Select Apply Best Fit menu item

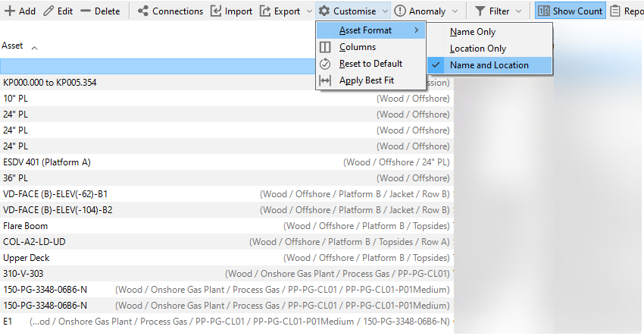click(x=371, y=80)
